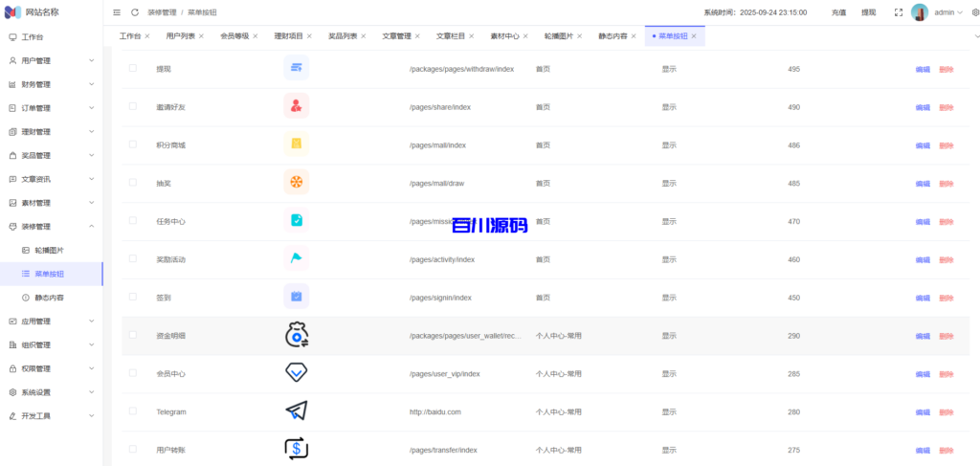Collapse the 装修管理 sidebar menu
This screenshot has width=980, height=466.
pyautogui.click(x=52, y=227)
